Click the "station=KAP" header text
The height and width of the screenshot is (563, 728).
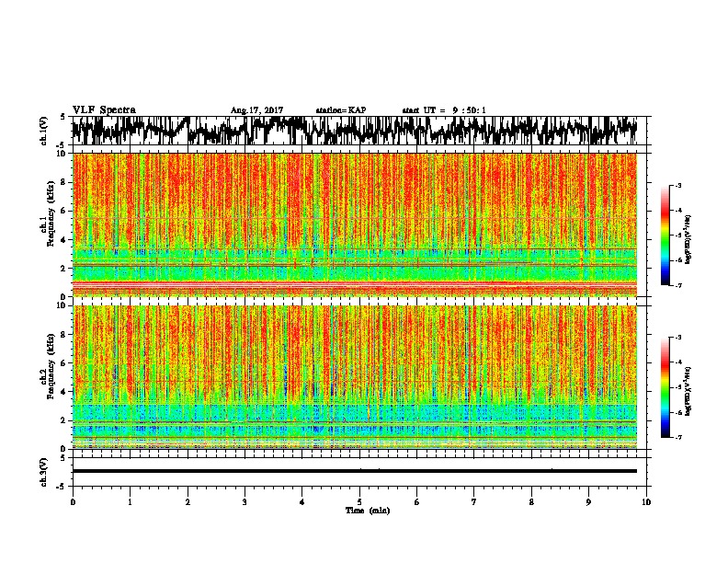(x=341, y=110)
